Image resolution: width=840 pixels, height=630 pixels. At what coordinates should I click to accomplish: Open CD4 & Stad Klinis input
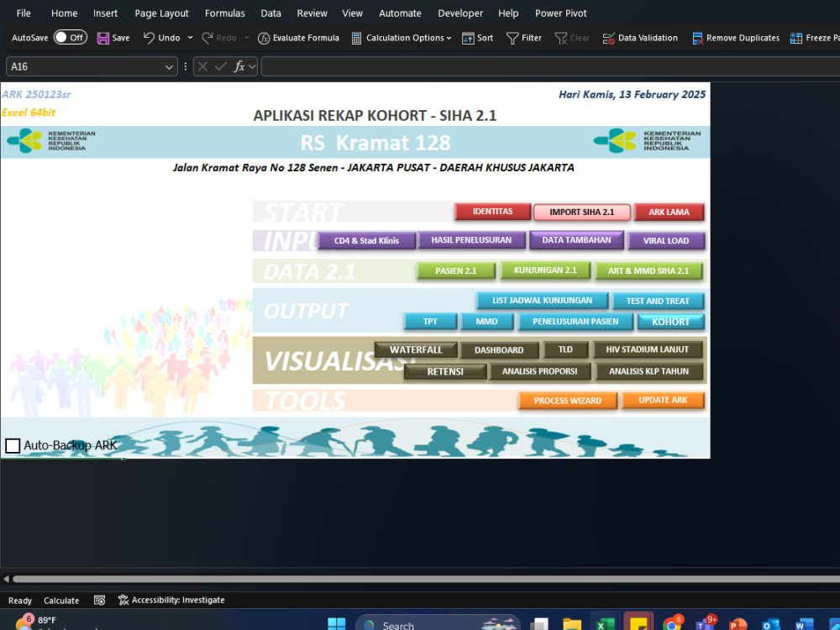pos(366,240)
